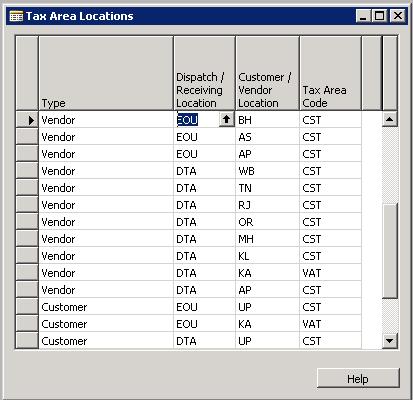
Task: Click the Tax Area Code column header
Action: pos(331,73)
